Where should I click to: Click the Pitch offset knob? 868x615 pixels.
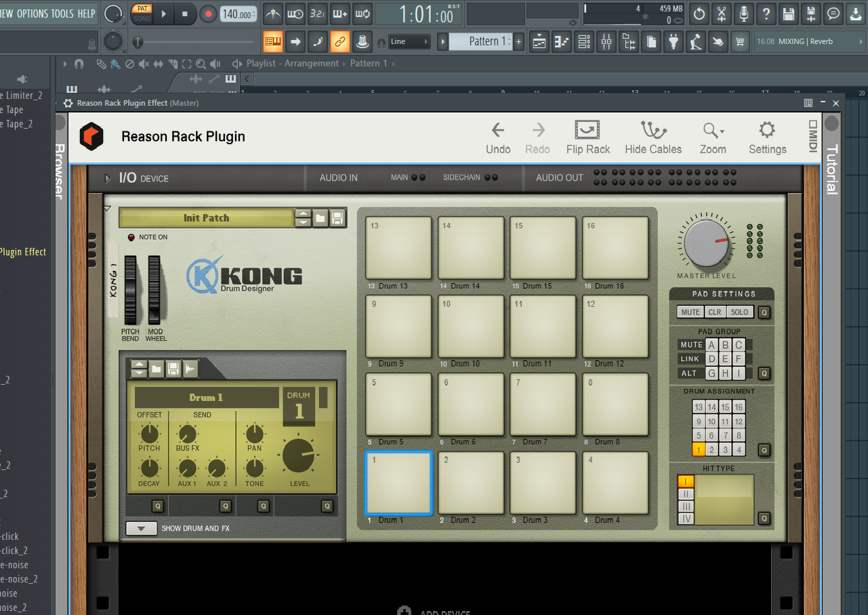[x=149, y=434]
